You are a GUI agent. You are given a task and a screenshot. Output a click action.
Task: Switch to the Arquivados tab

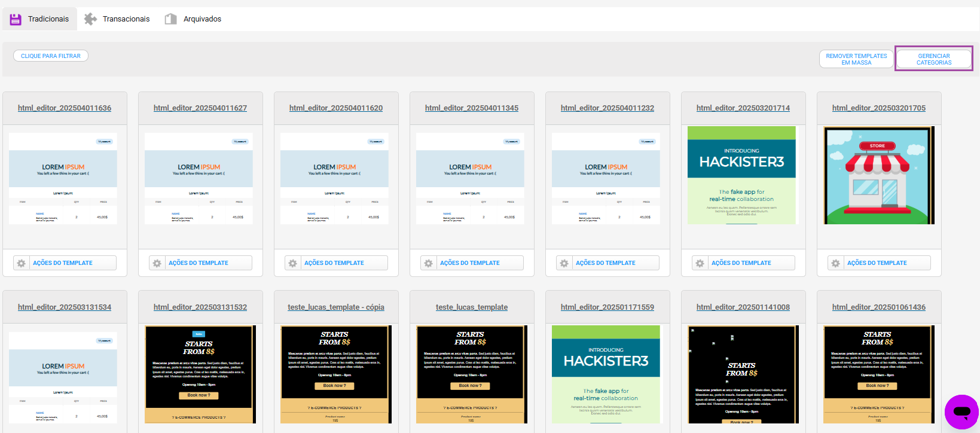click(193, 19)
